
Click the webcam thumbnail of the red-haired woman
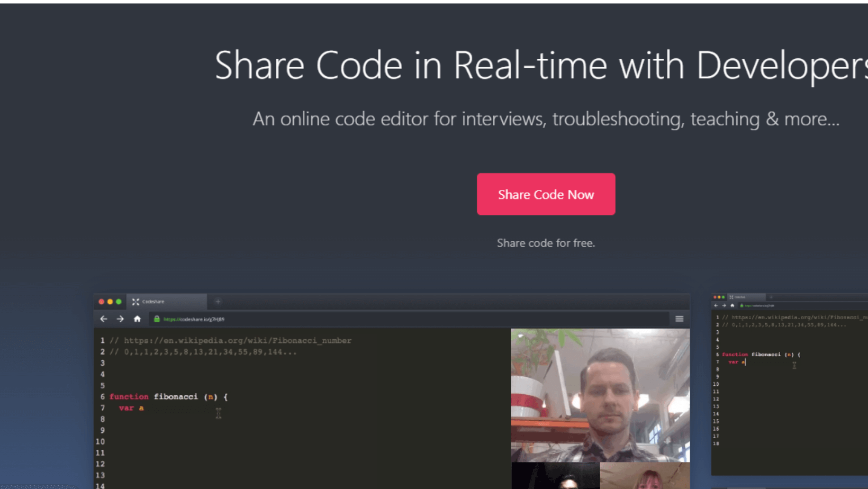645,476
